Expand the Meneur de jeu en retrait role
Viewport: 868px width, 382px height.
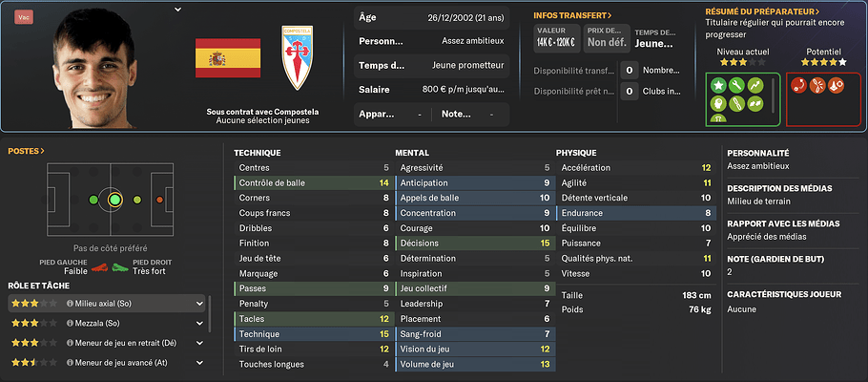pyautogui.click(x=200, y=343)
